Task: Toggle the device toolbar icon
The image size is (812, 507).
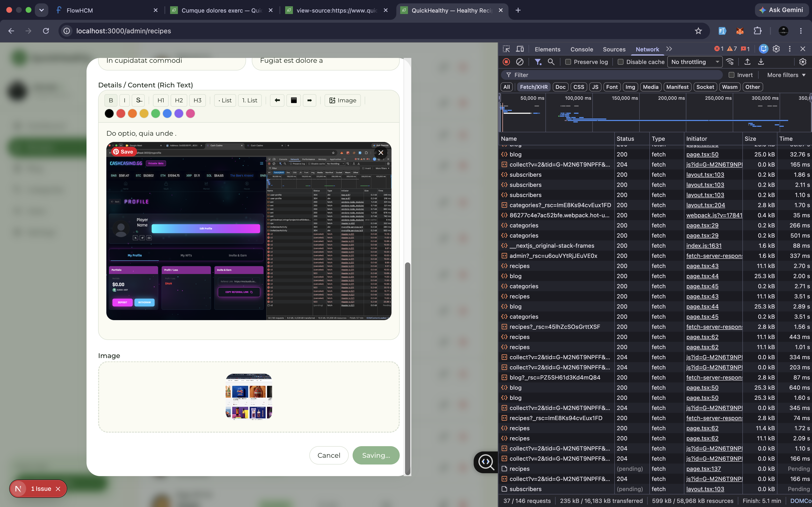Action: point(520,49)
